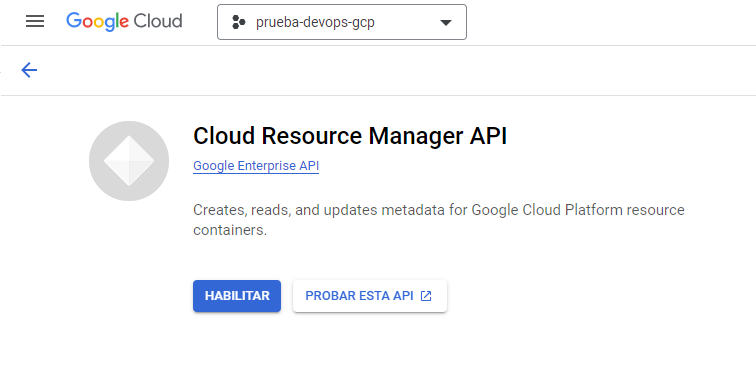Click the project hexagon dots icon
The height and width of the screenshot is (365, 756).
239,22
